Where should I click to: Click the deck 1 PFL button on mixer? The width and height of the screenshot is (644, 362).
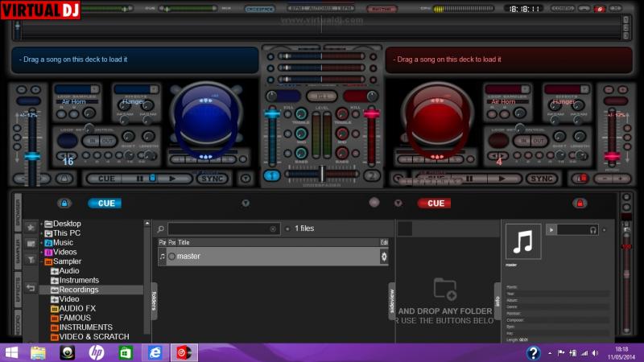271,175
